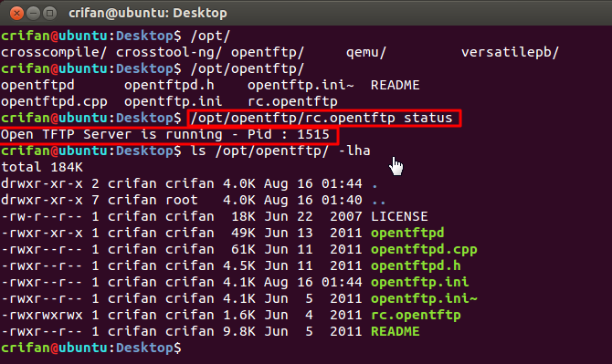Image resolution: width=612 pixels, height=364 pixels.
Task: Click permissions '-rwxrwxrwx' of rc.opentftp
Action: point(42,315)
